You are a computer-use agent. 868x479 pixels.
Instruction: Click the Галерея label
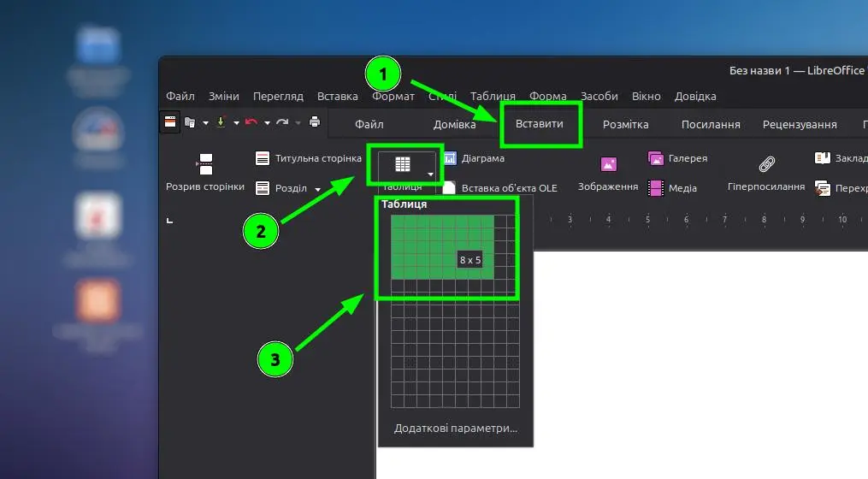point(688,158)
